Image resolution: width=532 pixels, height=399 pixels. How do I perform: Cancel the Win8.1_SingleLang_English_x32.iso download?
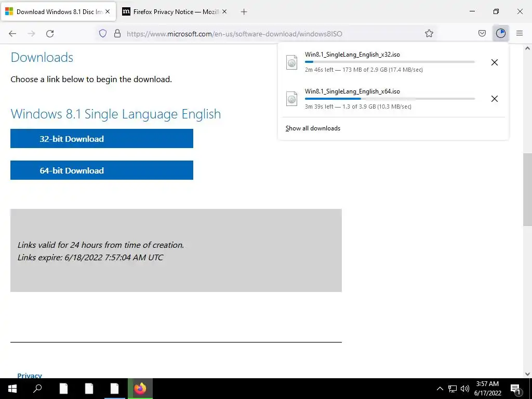click(x=495, y=62)
